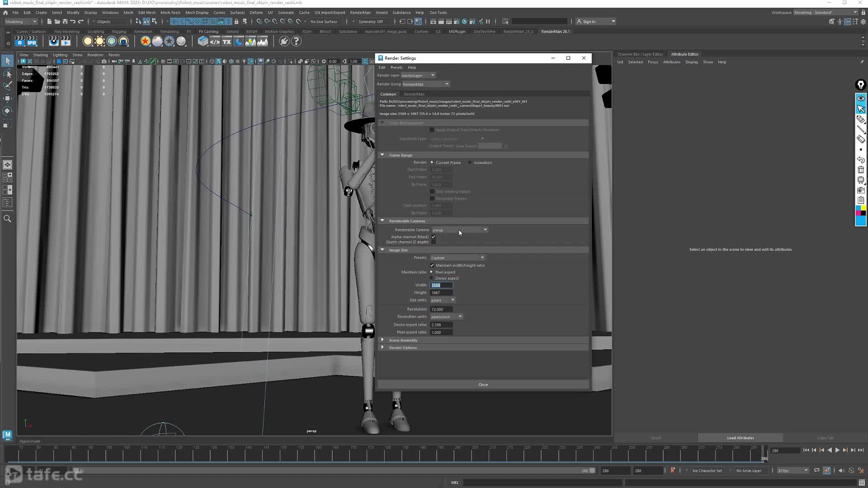Click the red star material icon
868x488 pixels.
tap(145, 42)
